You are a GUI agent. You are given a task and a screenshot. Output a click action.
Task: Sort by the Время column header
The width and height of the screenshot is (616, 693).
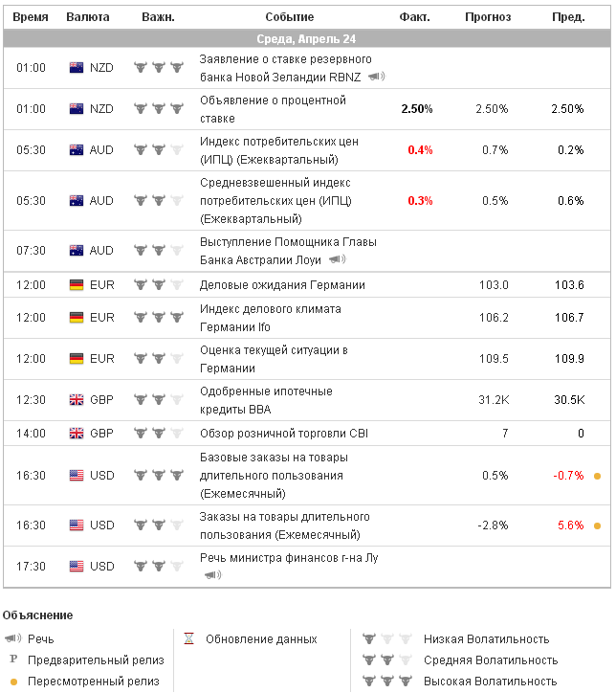click(x=31, y=17)
